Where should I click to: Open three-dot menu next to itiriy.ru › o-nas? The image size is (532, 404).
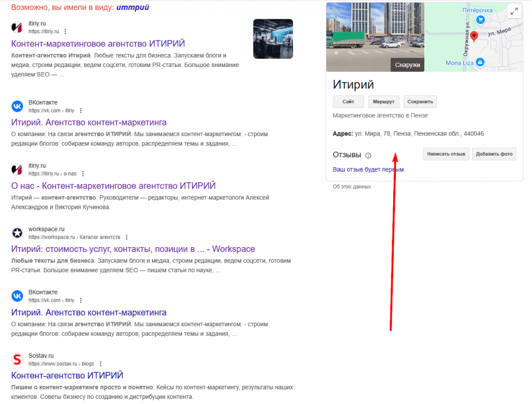click(83, 173)
